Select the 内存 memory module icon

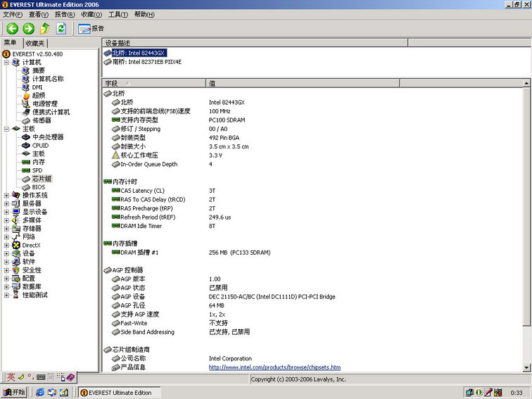tap(26, 162)
